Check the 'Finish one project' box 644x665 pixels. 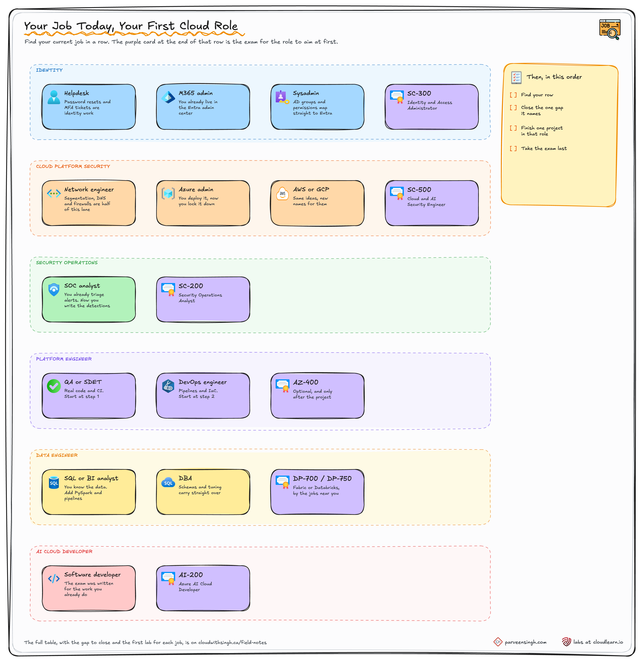513,128
